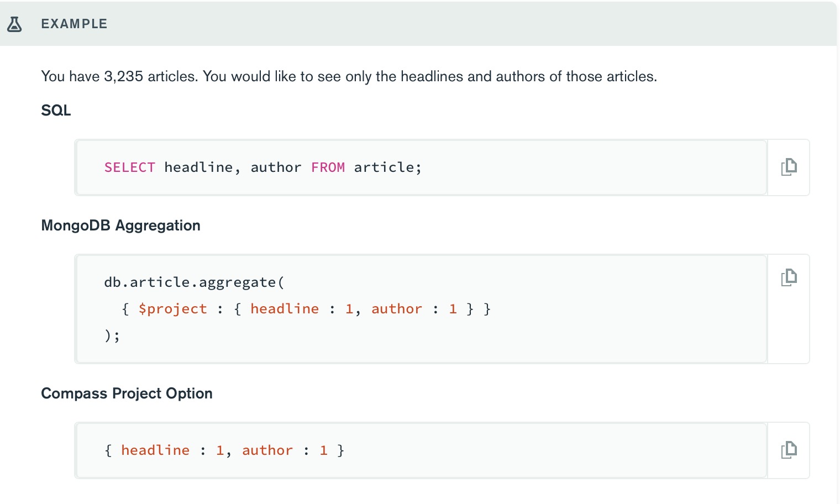Screen dimensions: 840x504
Task: Click 'headline' in the aggregation $project code
Action: [x=285, y=309]
